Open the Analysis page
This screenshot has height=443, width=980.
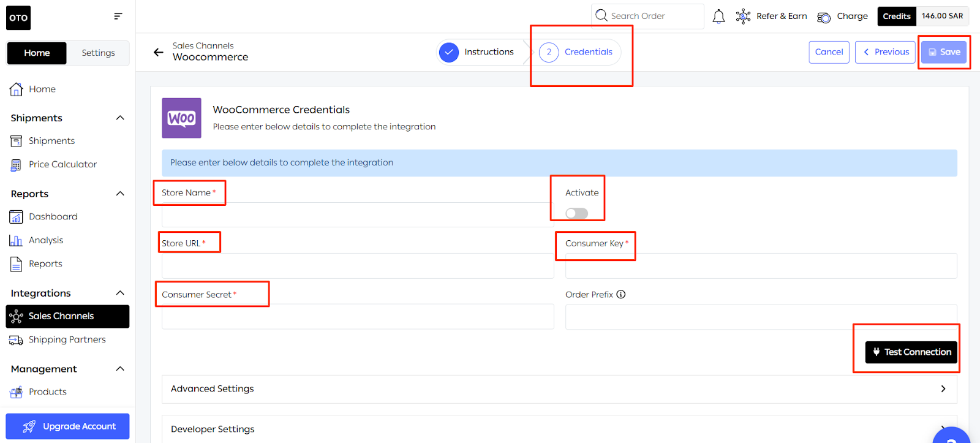(46, 240)
